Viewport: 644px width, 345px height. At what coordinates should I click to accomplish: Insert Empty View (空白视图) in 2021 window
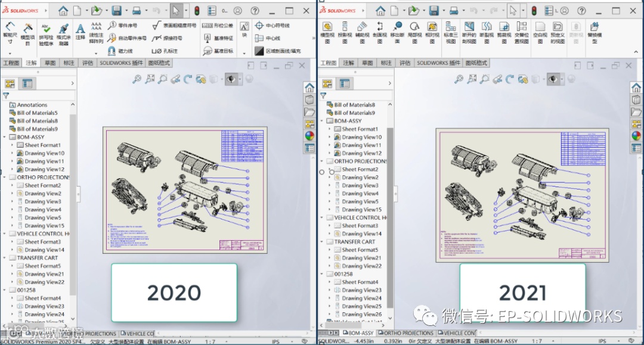(540, 33)
